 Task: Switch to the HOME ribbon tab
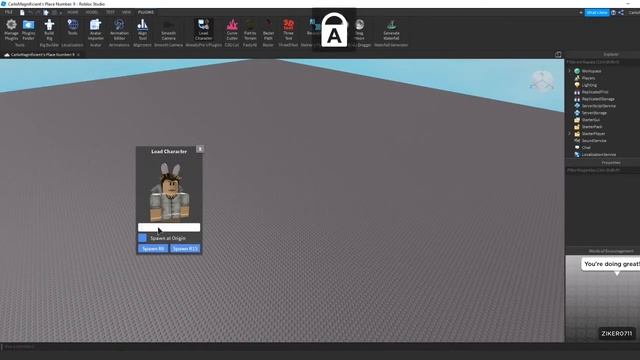click(73, 12)
